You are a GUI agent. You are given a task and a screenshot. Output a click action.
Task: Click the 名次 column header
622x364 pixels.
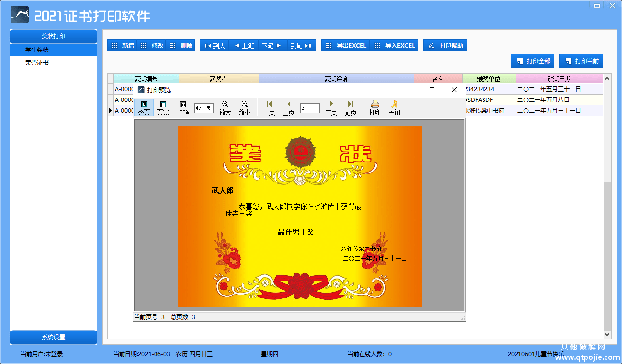(x=438, y=79)
